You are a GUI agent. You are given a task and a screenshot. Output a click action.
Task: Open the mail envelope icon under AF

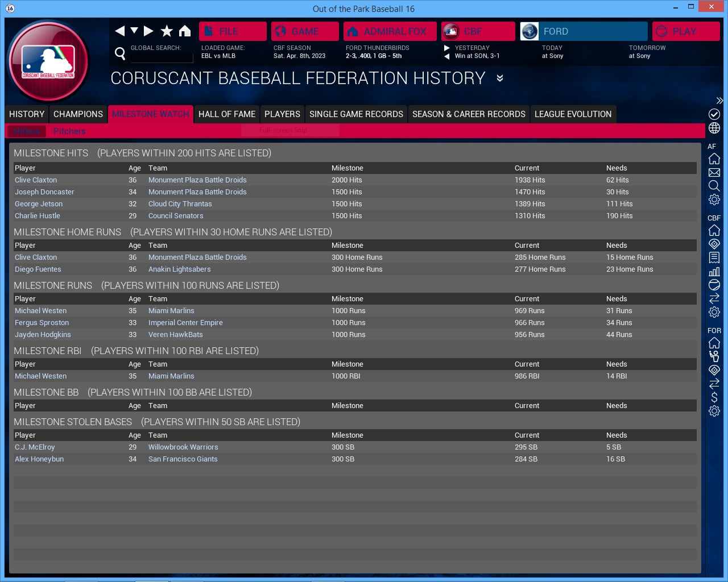point(714,172)
